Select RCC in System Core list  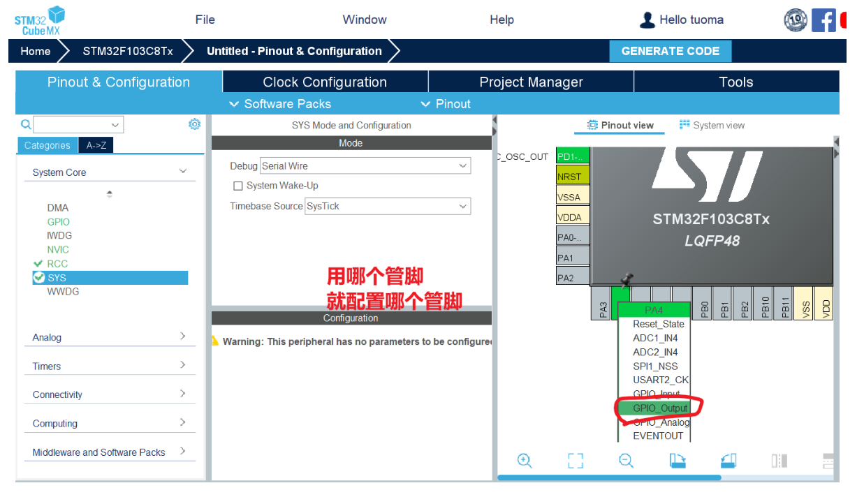[57, 263]
